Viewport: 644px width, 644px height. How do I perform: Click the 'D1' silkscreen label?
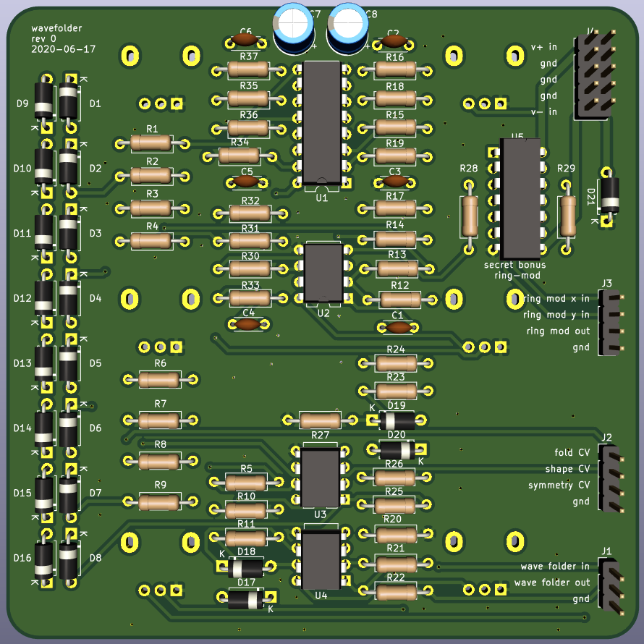[96, 103]
